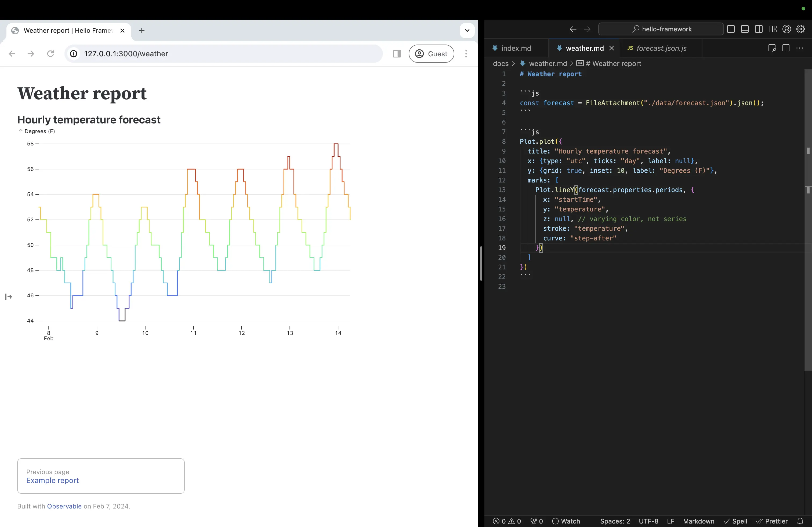This screenshot has height=527, width=812.
Task: Reload the browser page
Action: [50, 53]
